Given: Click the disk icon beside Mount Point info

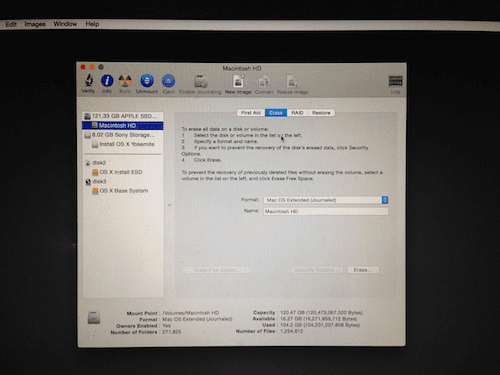Looking at the screenshot, I should pos(94,317).
